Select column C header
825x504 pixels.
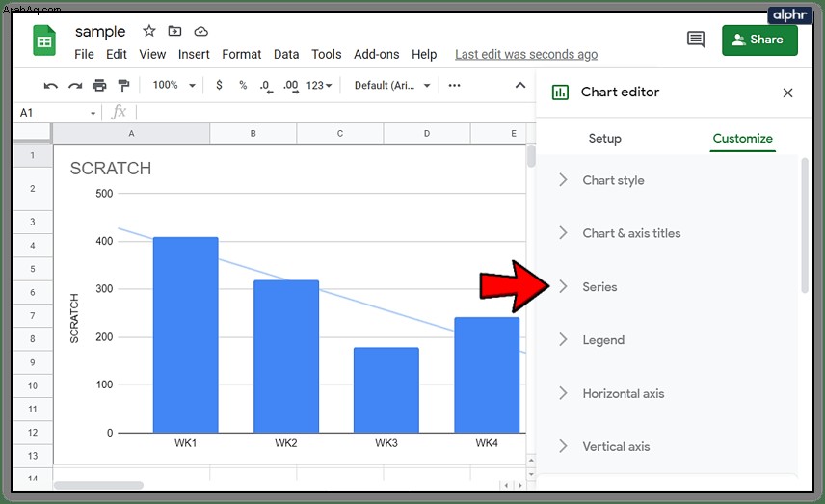(x=340, y=134)
